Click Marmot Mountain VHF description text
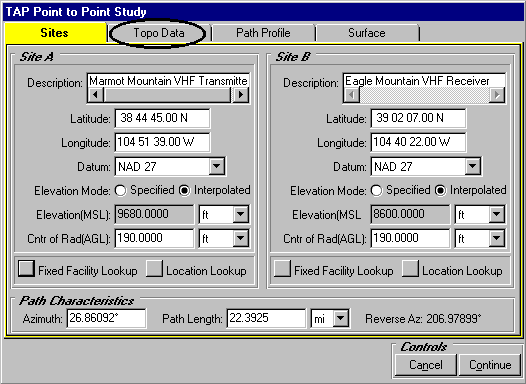 click(x=168, y=81)
